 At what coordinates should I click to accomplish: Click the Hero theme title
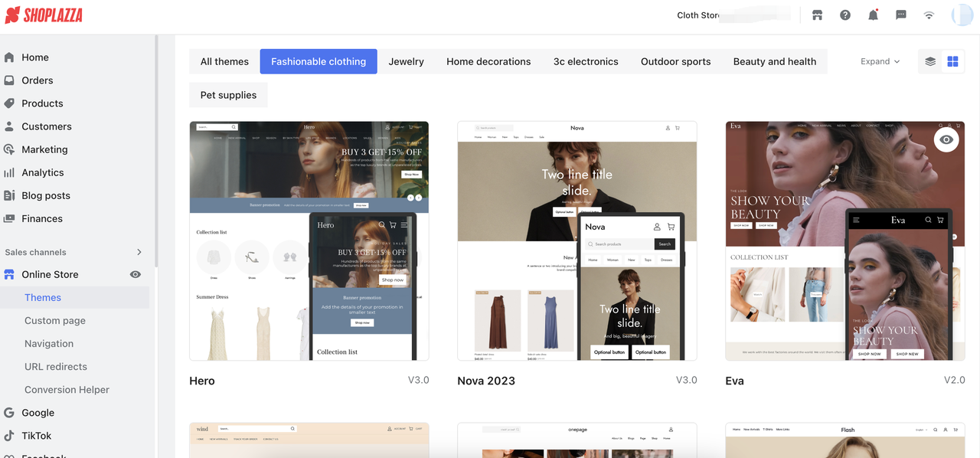tap(202, 381)
